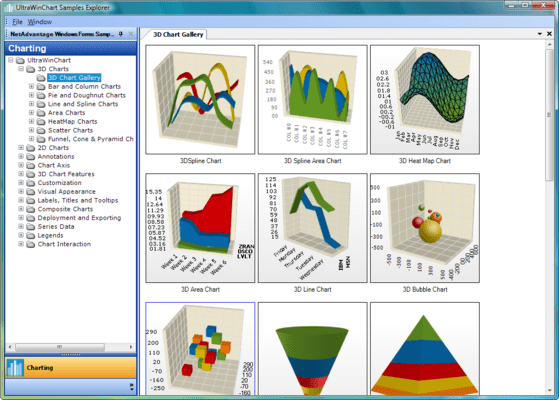Select the 3D Chart Gallery tree item
This screenshot has width=559, height=400.
coord(74,78)
